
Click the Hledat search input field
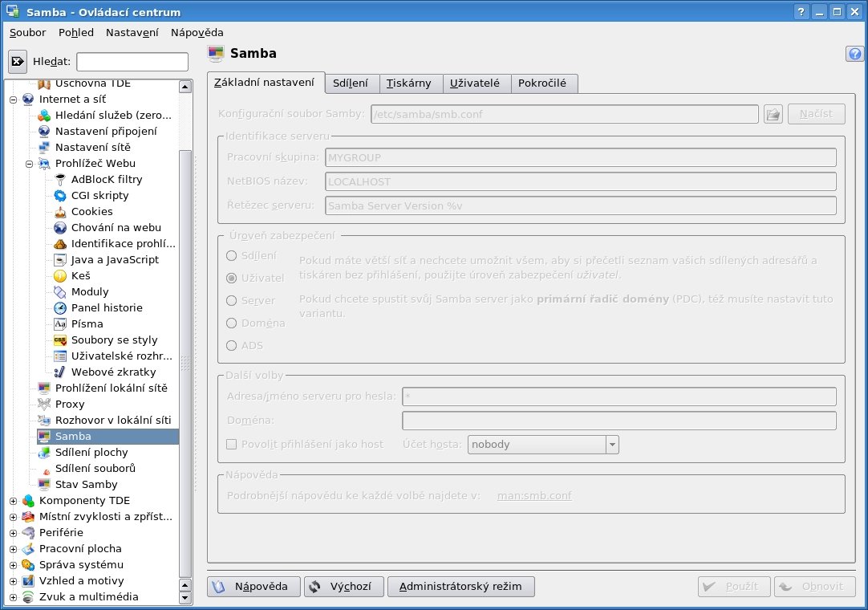coord(132,62)
